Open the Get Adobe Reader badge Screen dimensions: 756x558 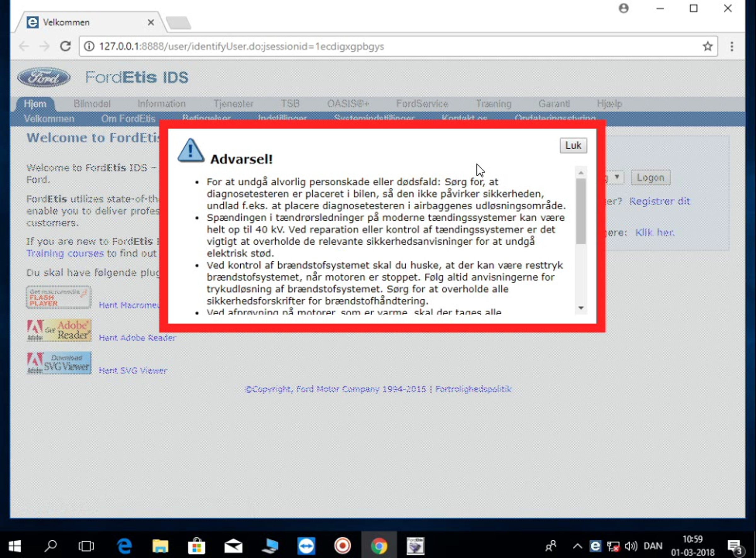(59, 330)
